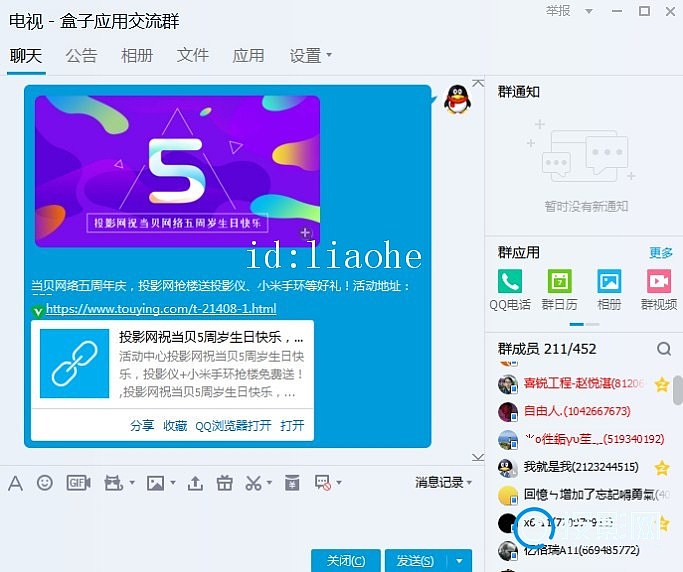Image resolution: width=683 pixels, height=572 pixels.
Task: Open the screenshot scissors dropdown arrow
Action: tap(271, 484)
